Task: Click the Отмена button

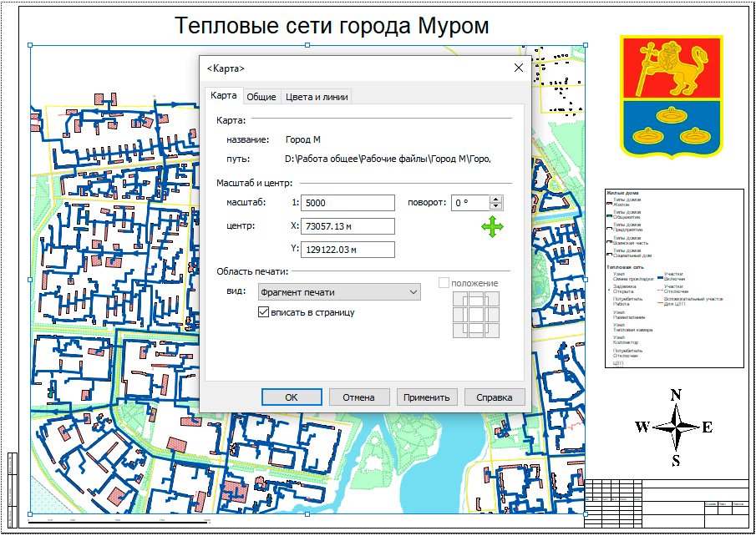Action: click(x=359, y=397)
